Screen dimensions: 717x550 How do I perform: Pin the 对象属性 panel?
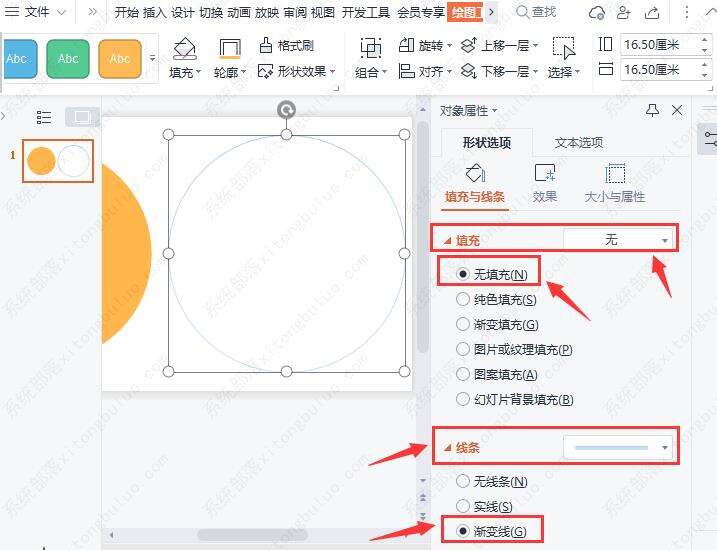[x=652, y=110]
